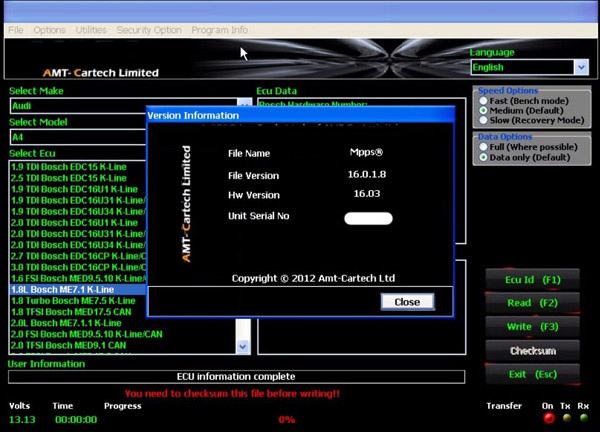Open the Select Model field showing A4

75,136
